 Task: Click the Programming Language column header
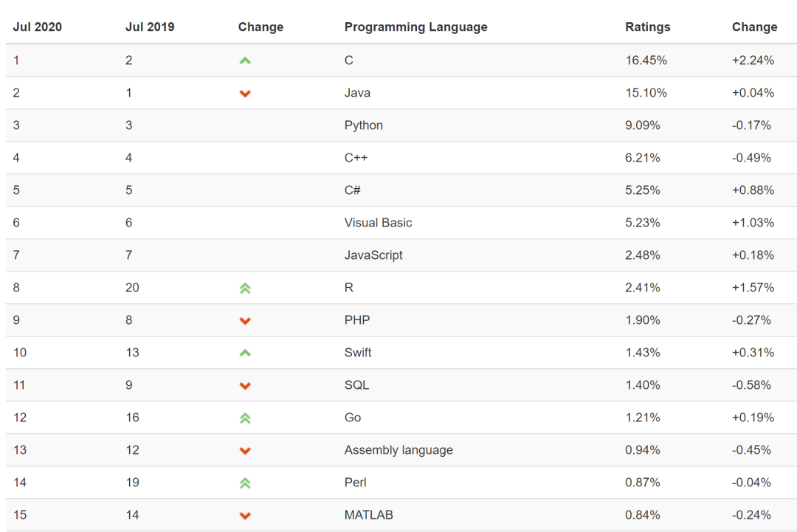tap(415, 27)
